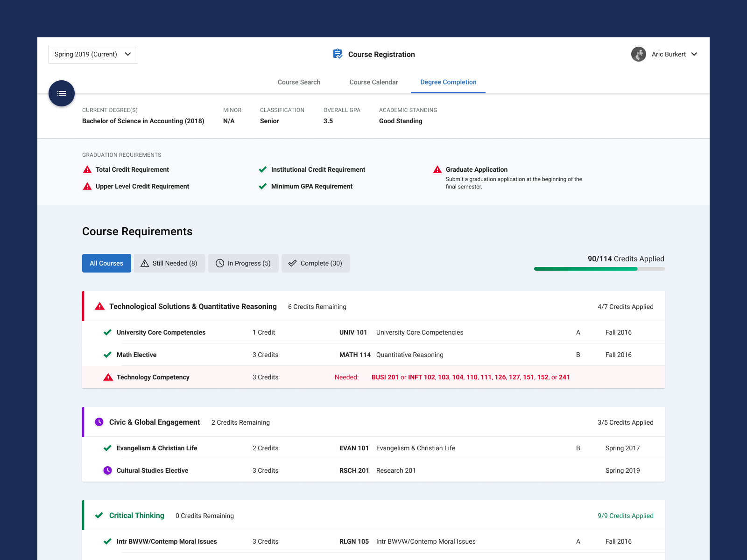Click Aric Burkert's profile avatar
Image resolution: width=747 pixels, height=560 pixels.
[638, 54]
